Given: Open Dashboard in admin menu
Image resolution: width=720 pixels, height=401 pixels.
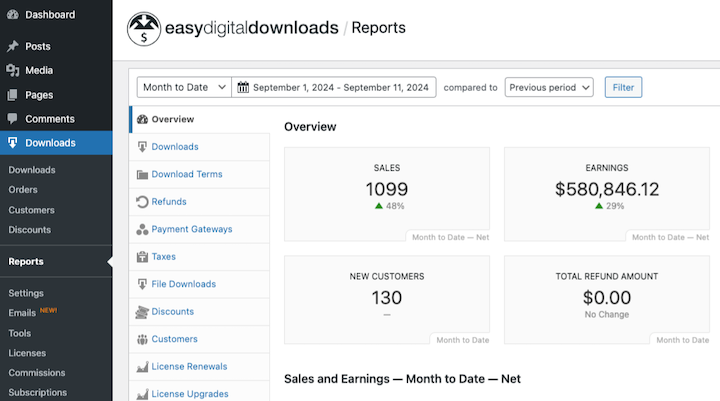Looking at the screenshot, I should [56, 15].
